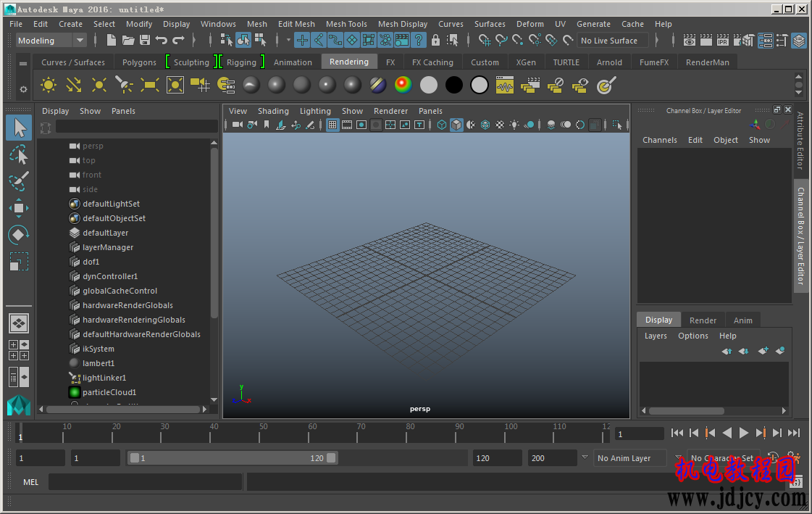Assign the ramp shader with the rainbow sphere
The width and height of the screenshot is (812, 514).
[x=403, y=85]
